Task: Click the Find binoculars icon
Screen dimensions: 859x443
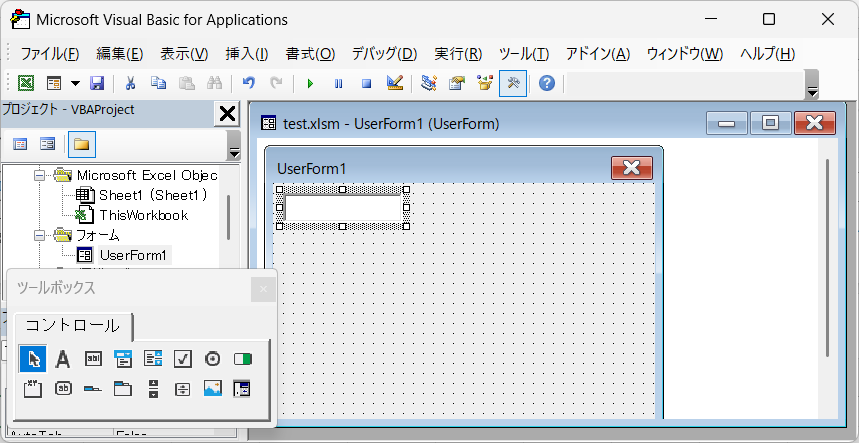Action: [x=214, y=83]
